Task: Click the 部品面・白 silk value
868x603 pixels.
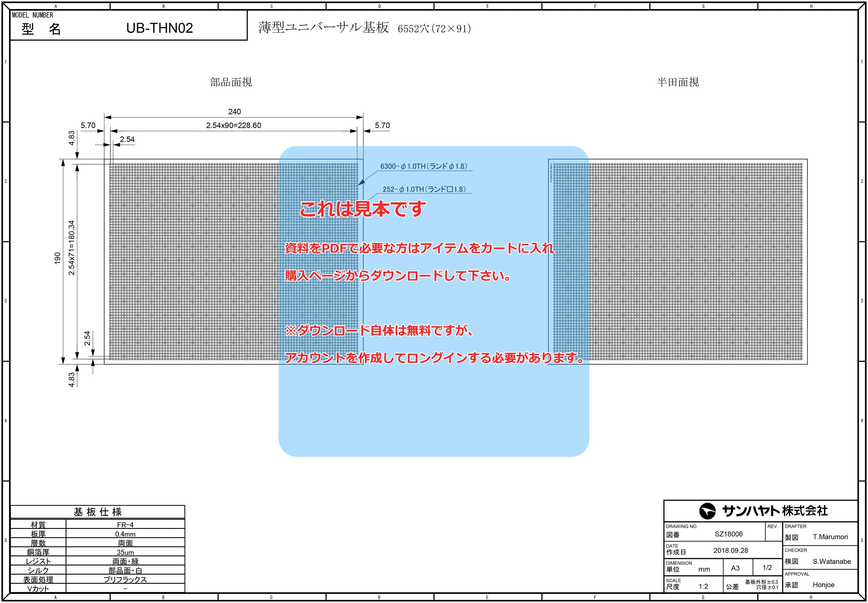Action: 125,571
